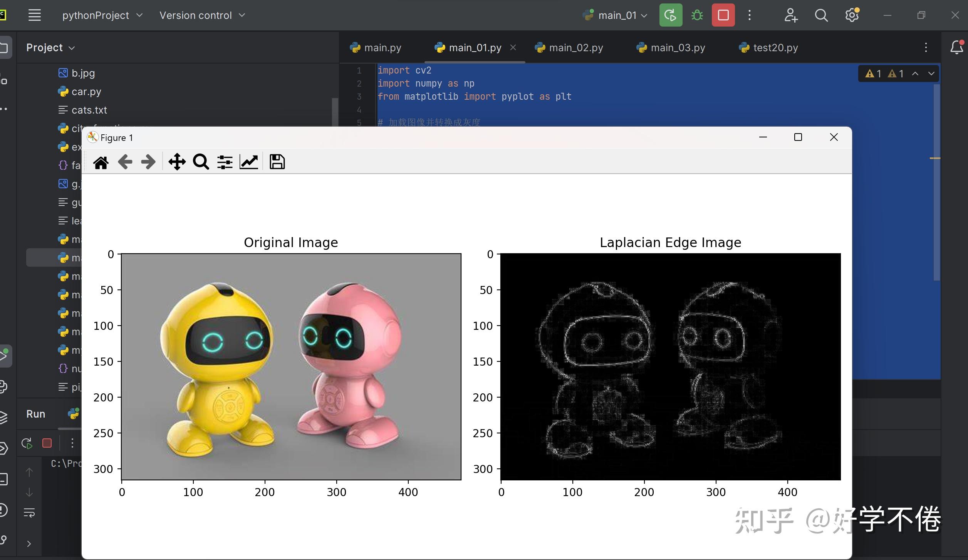Jump up the stack trace arrow in Run console
Image resolution: width=968 pixels, height=560 pixels.
coord(29,472)
